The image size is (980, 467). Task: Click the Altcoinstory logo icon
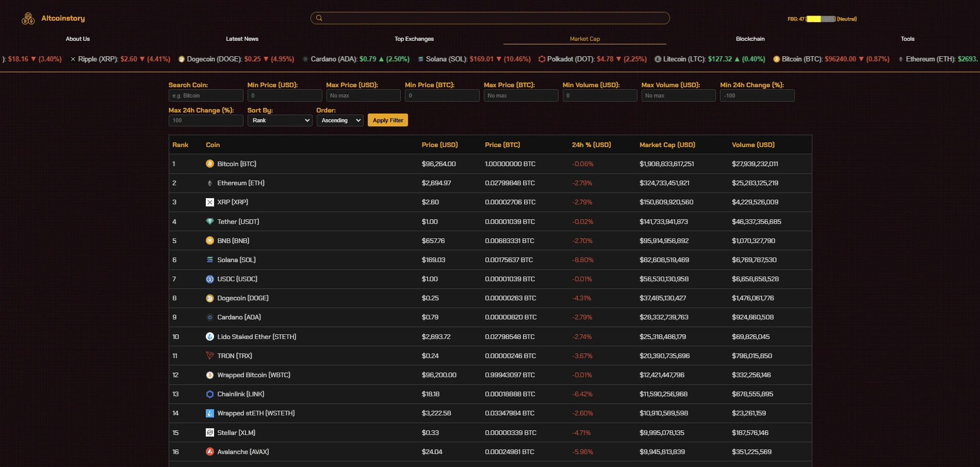[28, 19]
